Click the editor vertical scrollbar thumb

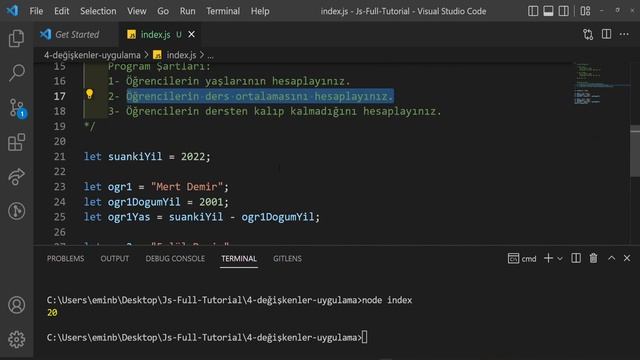click(635, 151)
